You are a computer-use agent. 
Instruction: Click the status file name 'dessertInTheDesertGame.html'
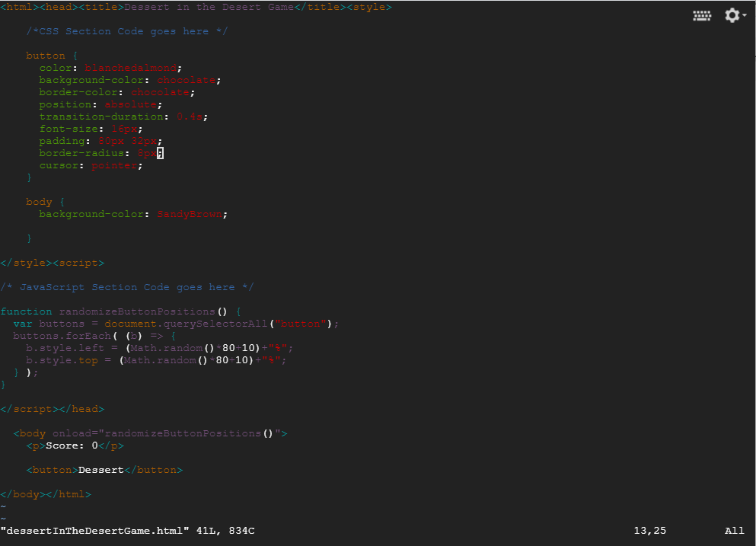[94, 531]
